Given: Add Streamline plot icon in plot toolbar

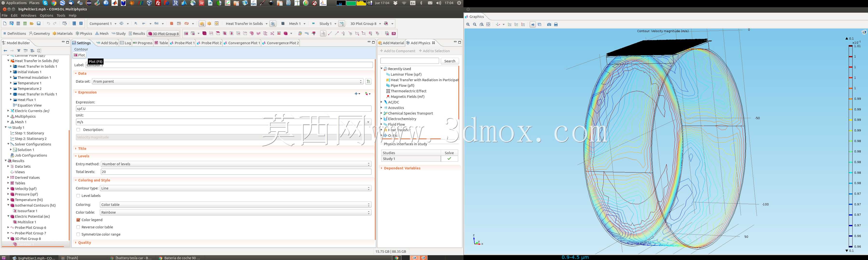Looking at the screenshot, I should pyautogui.click(x=259, y=33).
